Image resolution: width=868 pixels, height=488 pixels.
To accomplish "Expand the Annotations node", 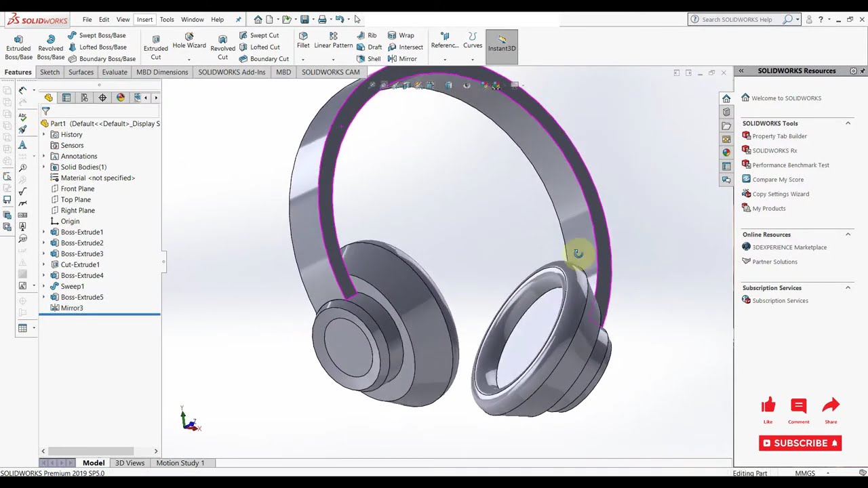I will (x=44, y=156).
